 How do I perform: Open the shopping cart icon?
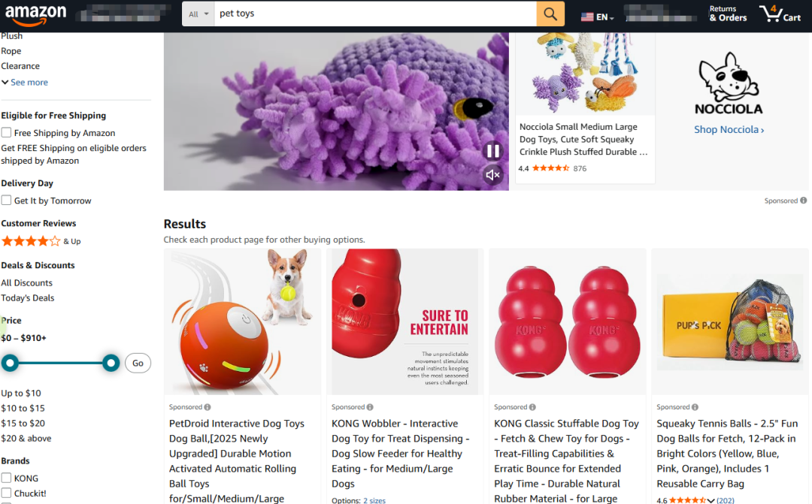click(780, 13)
